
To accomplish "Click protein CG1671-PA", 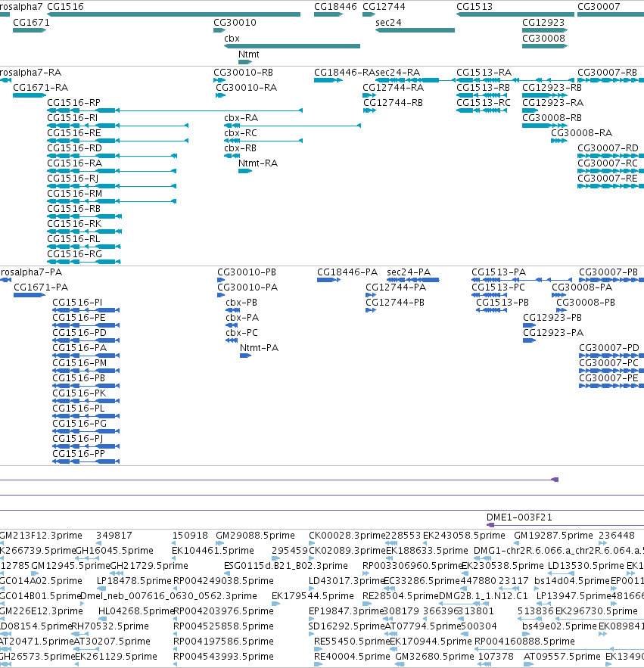I will click(41, 287).
